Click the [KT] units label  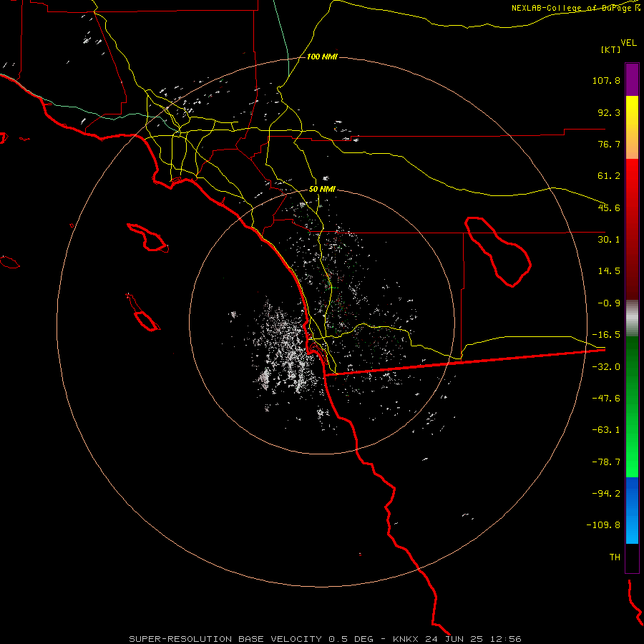click(x=611, y=49)
